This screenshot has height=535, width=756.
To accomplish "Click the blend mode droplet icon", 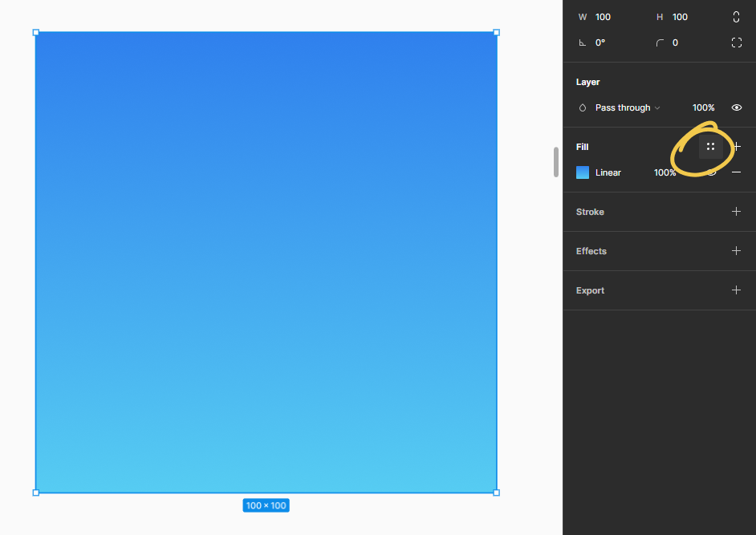I will point(582,107).
